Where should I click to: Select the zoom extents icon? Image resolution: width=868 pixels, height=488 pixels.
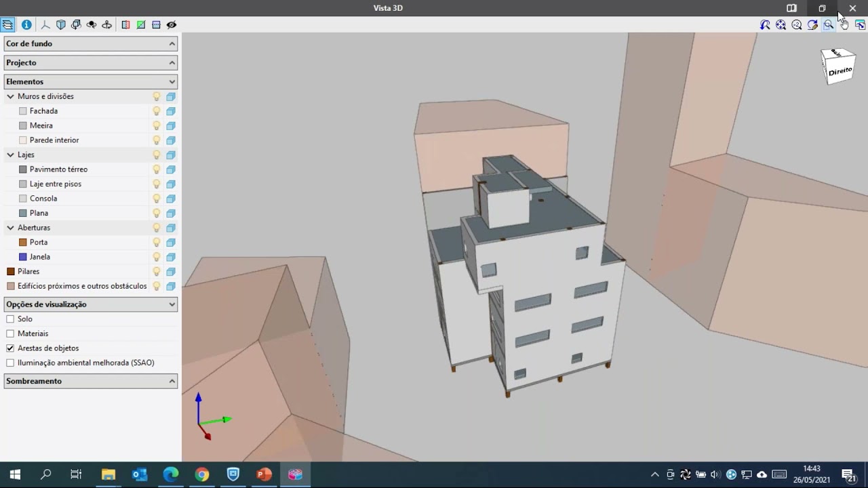click(781, 24)
